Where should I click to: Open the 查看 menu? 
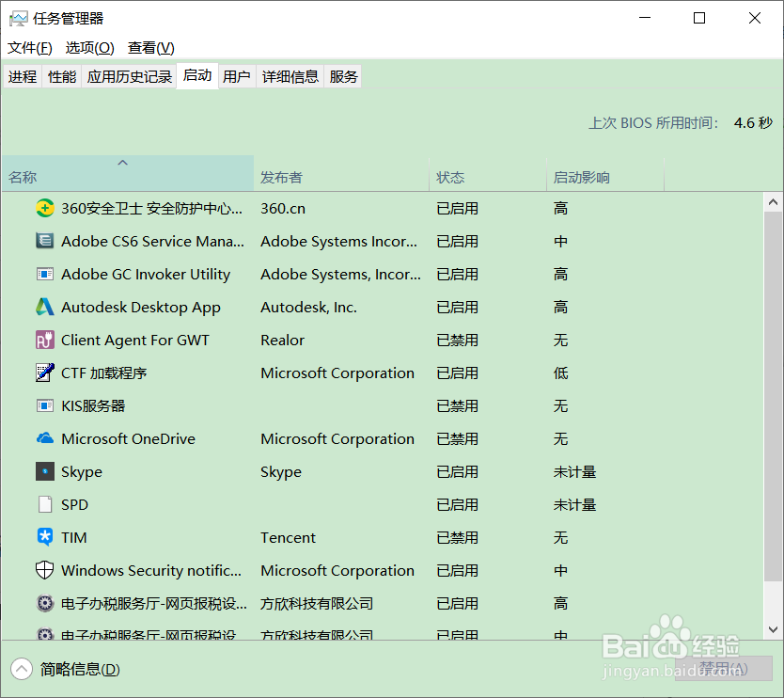[150, 47]
